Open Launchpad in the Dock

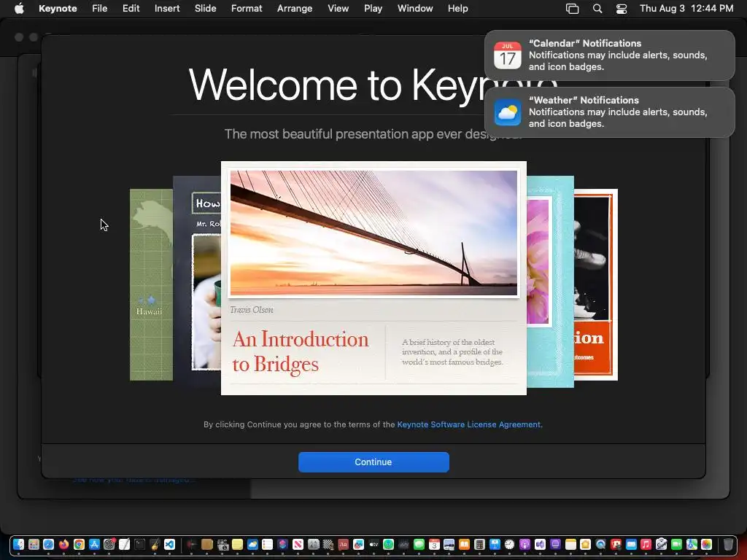click(x=34, y=544)
